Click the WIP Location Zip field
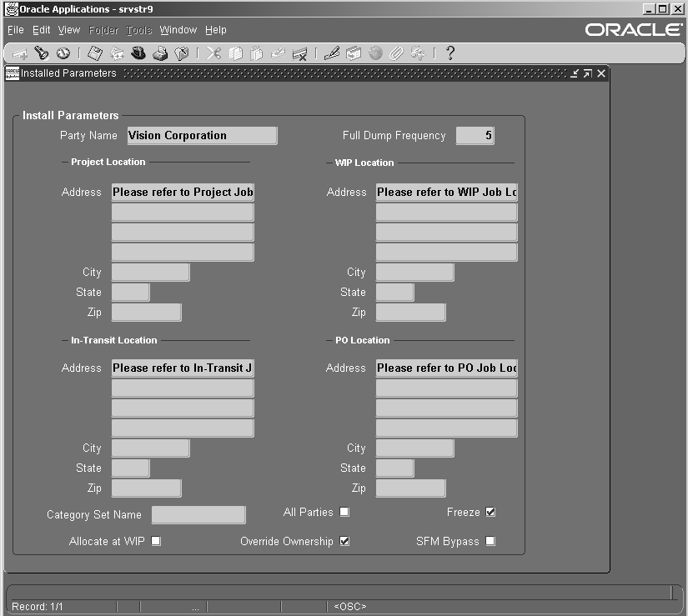Screen dimensions: 688x616 (x=410, y=312)
